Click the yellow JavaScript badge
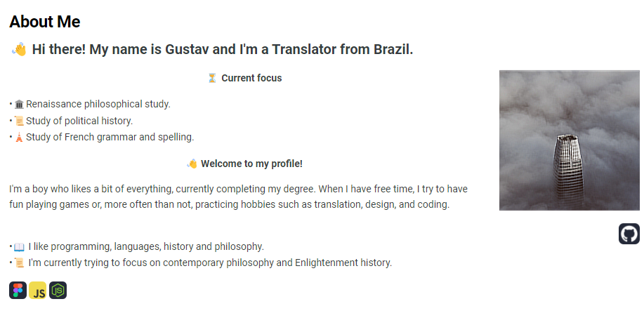 click(38, 291)
